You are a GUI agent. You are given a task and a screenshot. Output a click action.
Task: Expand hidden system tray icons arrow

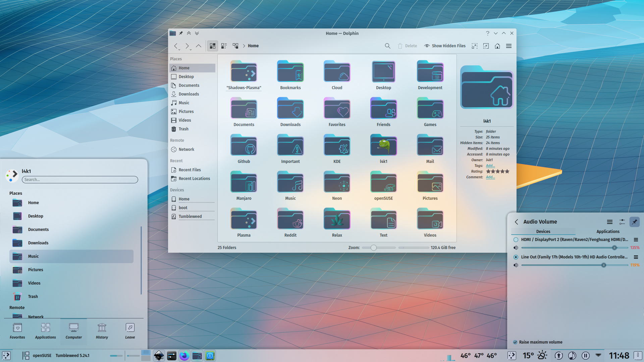[598, 355]
